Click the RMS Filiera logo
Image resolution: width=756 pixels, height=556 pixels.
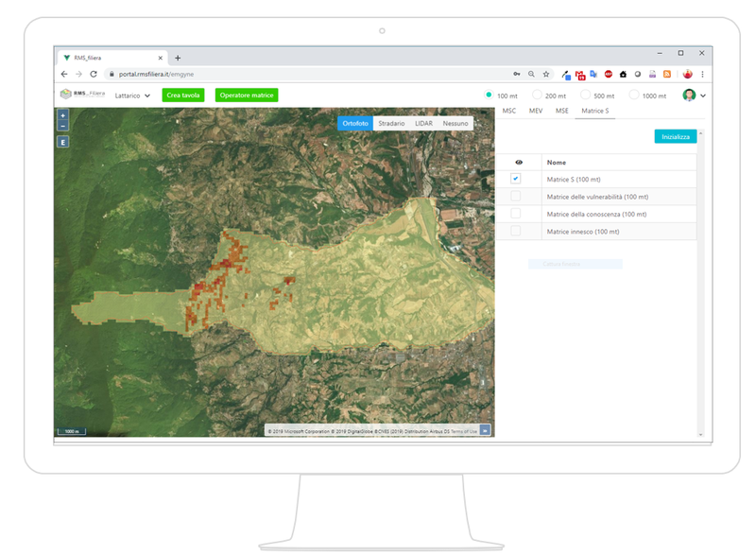tap(82, 95)
